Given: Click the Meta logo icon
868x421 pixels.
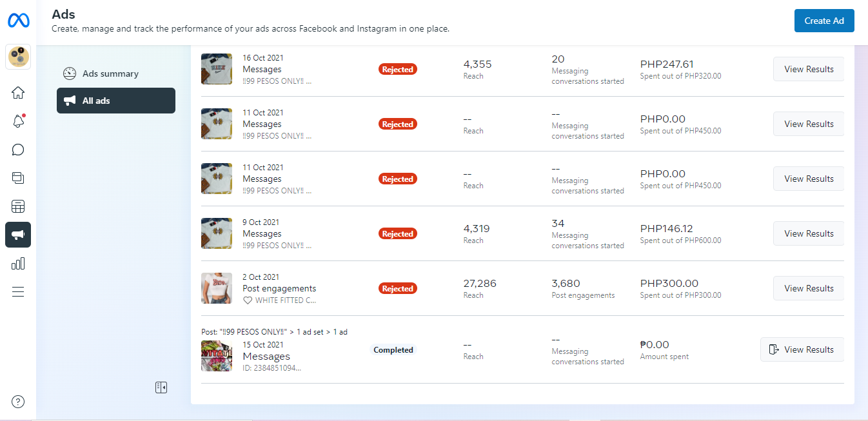Looking at the screenshot, I should (x=18, y=21).
